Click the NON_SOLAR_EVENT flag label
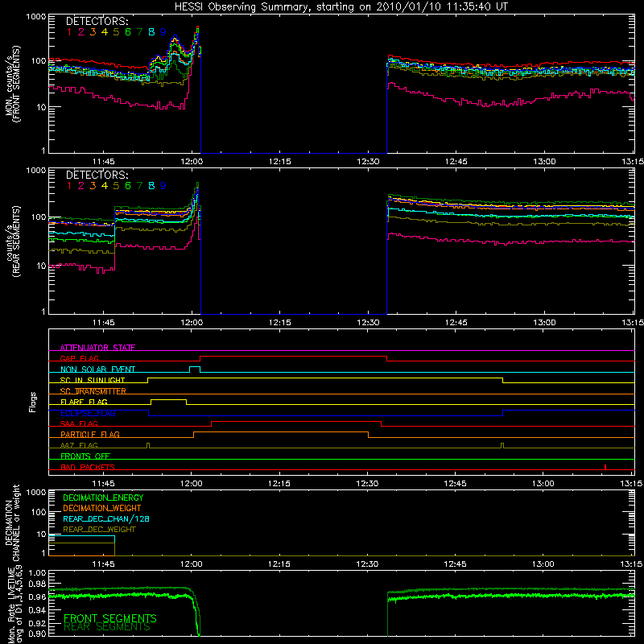 click(x=97, y=369)
